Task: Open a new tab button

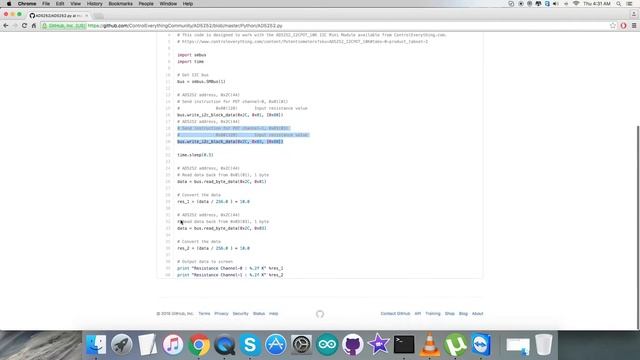Action: pyautogui.click(x=98, y=16)
